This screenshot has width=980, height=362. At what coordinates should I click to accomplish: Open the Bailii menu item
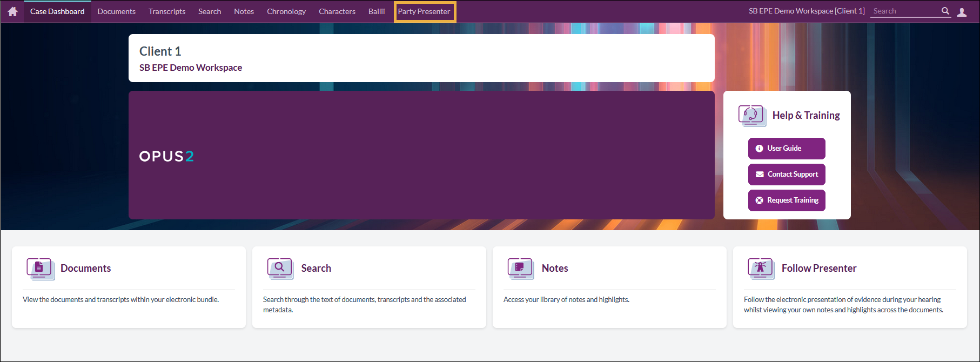tap(377, 11)
